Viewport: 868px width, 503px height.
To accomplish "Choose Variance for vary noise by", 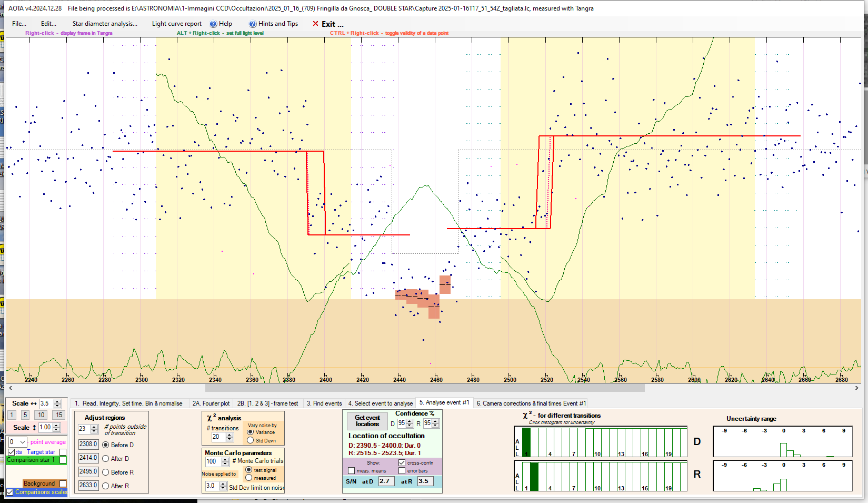I will 251,432.
